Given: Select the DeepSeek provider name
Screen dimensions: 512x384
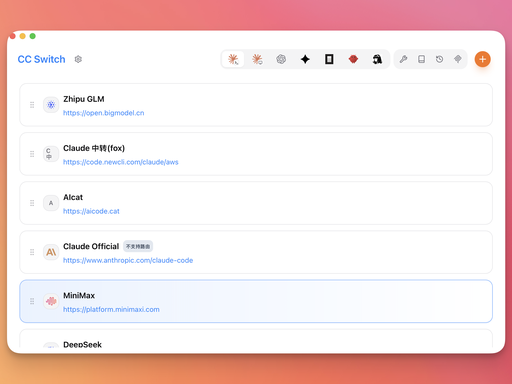Looking at the screenshot, I should (x=82, y=344).
